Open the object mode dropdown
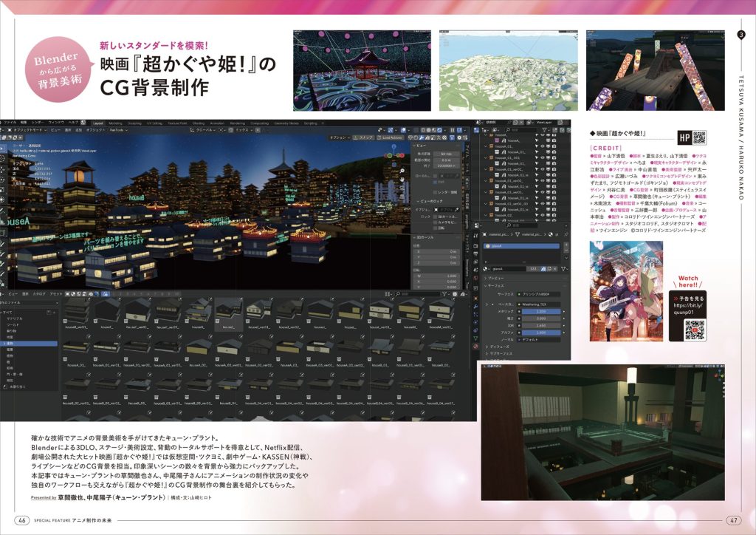 pyautogui.click(x=29, y=130)
